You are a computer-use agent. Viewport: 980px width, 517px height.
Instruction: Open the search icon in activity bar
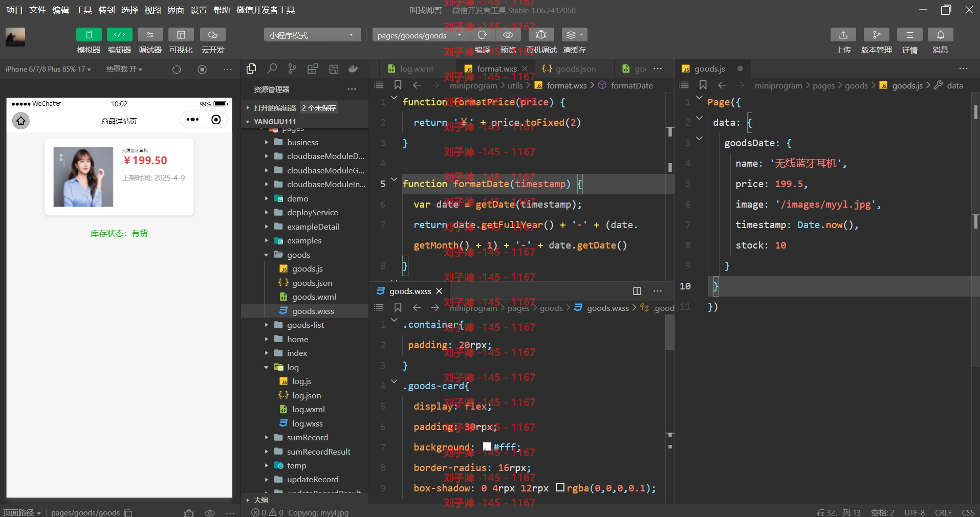point(272,69)
